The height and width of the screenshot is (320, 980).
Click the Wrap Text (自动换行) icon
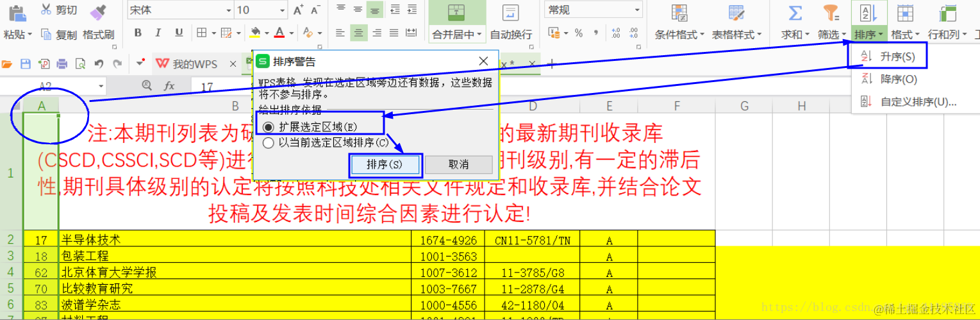click(x=511, y=13)
